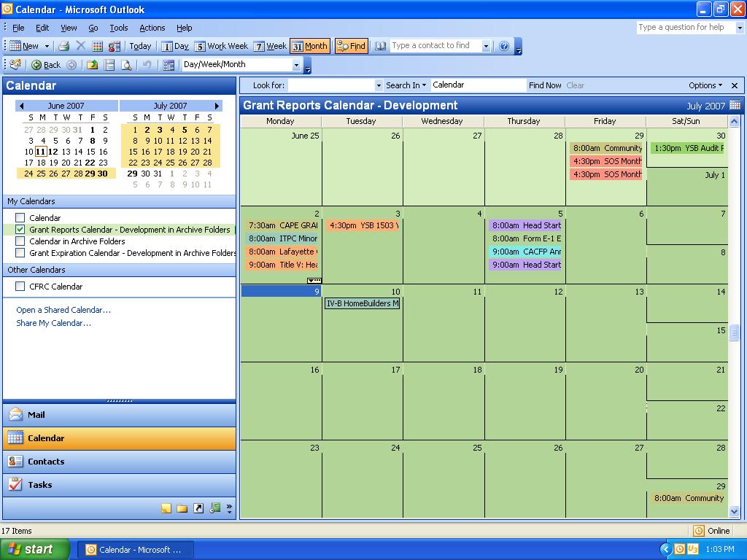Click the calendar vertical scrollbar thumb

[735, 332]
